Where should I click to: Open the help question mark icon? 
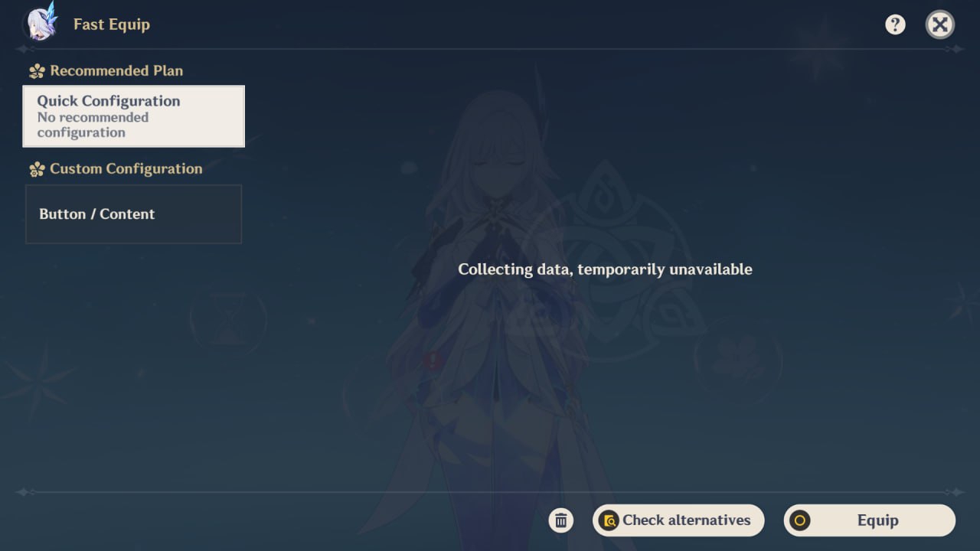tap(895, 24)
